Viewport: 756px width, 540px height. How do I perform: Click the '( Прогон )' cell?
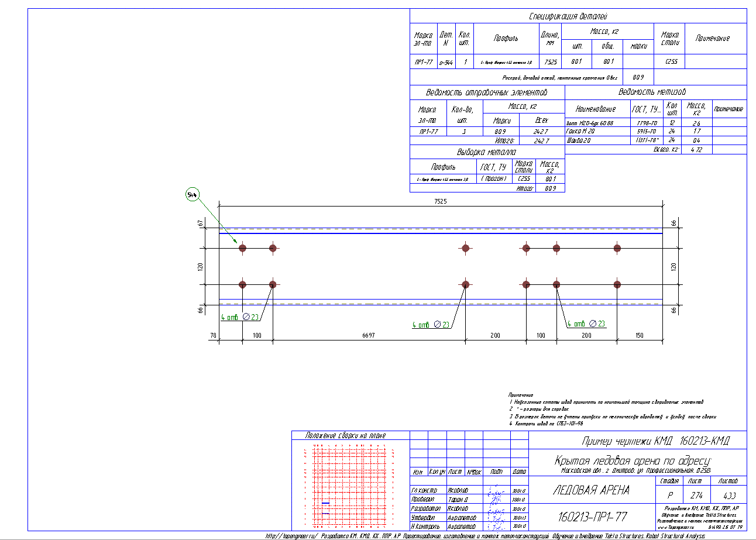tap(494, 178)
